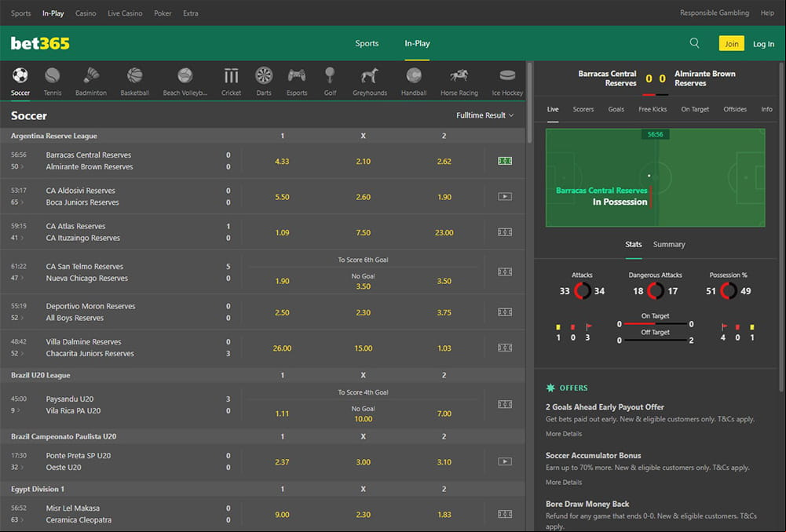
Task: Open live stream icon for Ponte Preta SP U20
Action: 505,461
